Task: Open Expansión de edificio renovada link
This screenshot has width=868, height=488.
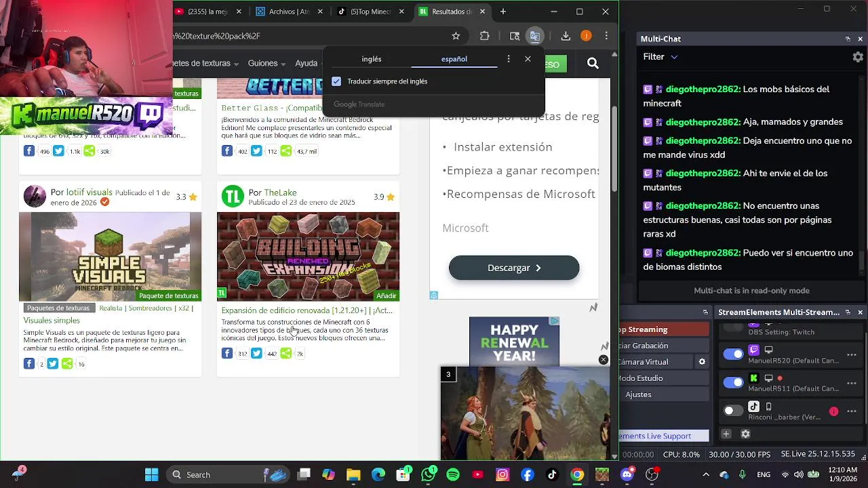Action: pyautogui.click(x=307, y=310)
